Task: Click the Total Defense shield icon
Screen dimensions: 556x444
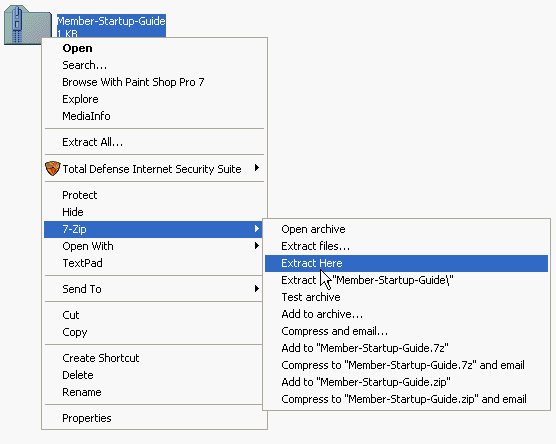Action: coord(52,168)
